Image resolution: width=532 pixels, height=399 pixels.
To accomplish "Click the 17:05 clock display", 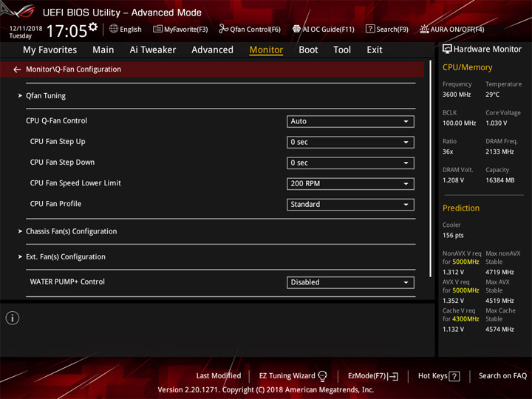I will click(x=66, y=31).
